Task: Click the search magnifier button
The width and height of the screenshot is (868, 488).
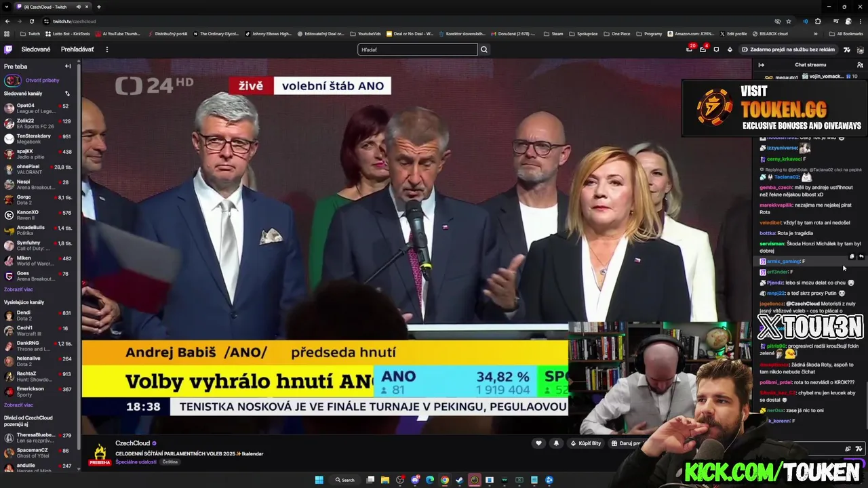Action: [x=484, y=49]
